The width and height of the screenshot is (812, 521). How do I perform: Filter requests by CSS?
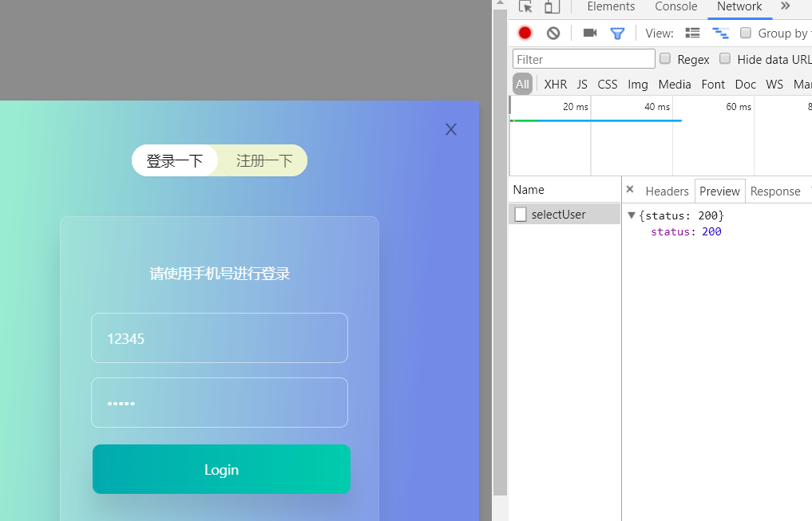click(x=608, y=85)
